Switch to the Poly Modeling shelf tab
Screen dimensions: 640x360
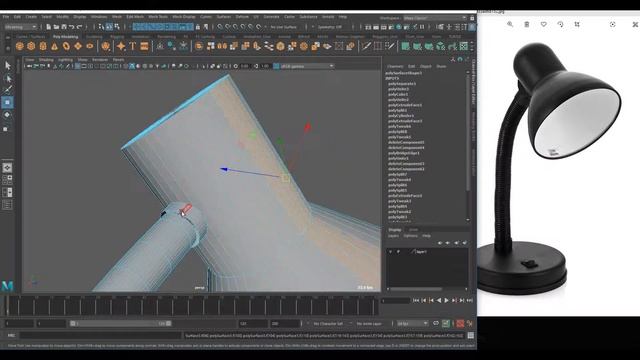click(65, 37)
